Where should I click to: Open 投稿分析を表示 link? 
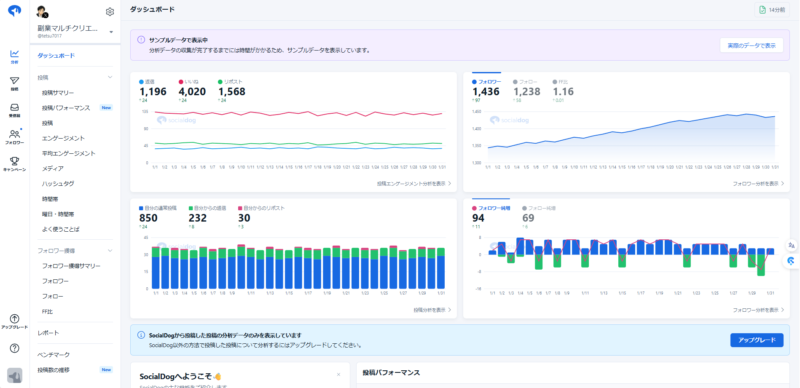tap(432, 310)
